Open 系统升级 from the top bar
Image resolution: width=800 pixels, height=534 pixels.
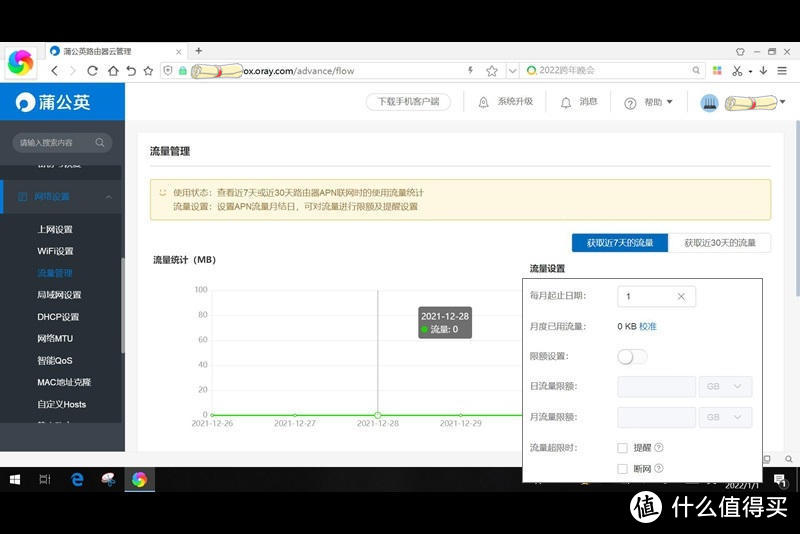point(506,102)
